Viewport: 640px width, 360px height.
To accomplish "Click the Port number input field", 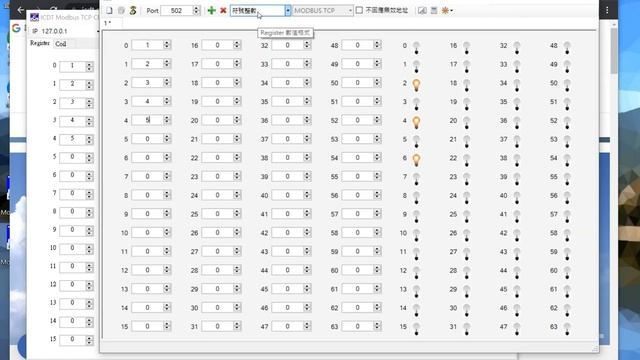I will pos(177,11).
